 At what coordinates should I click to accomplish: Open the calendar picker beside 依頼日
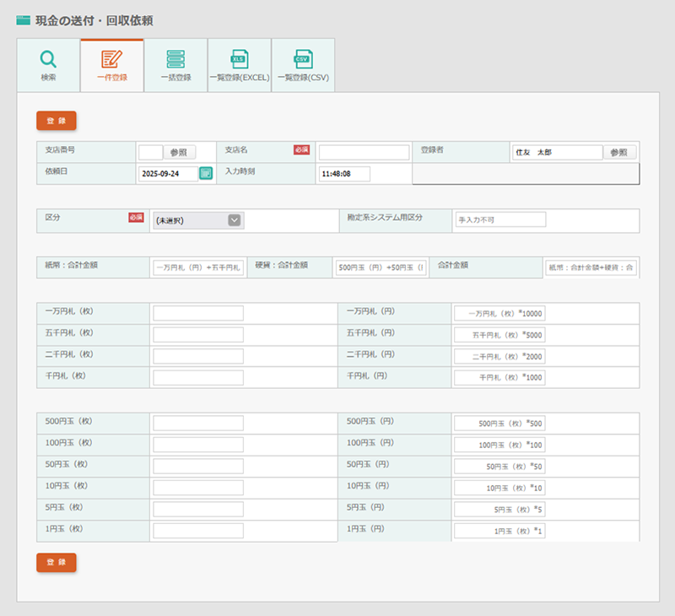(x=206, y=174)
